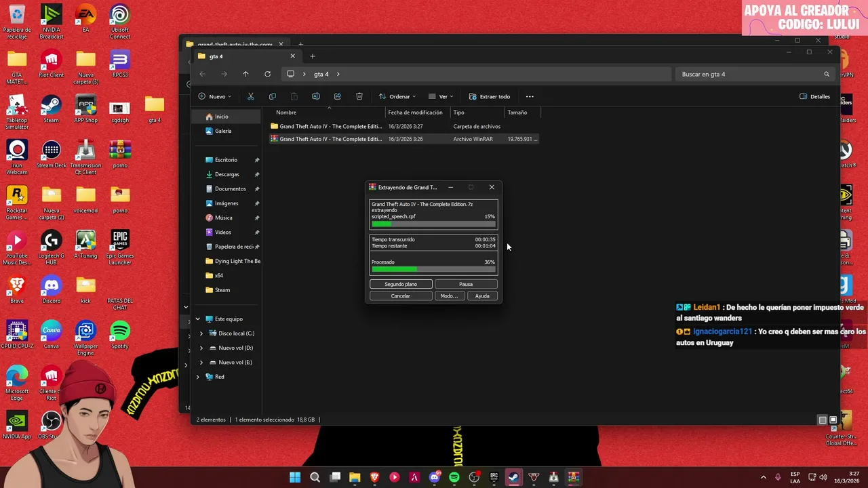
Task: Open the Nuevo dropdown menu
Action: coord(215,96)
